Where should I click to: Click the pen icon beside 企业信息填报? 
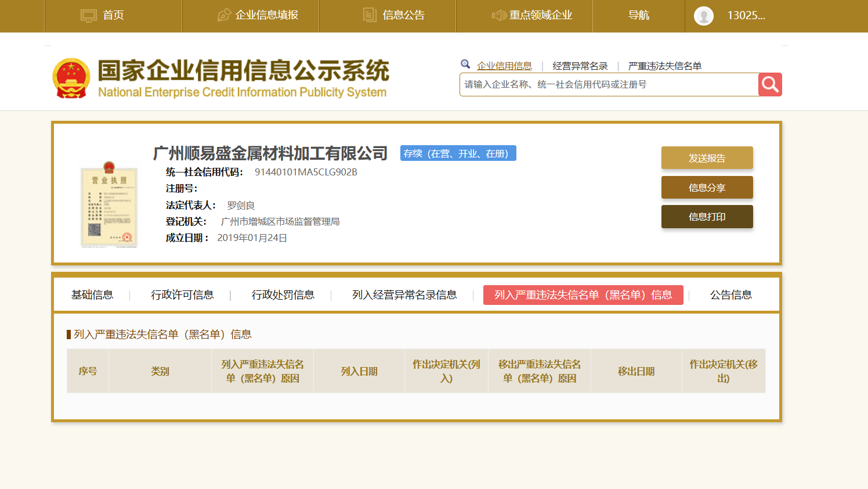click(x=224, y=16)
